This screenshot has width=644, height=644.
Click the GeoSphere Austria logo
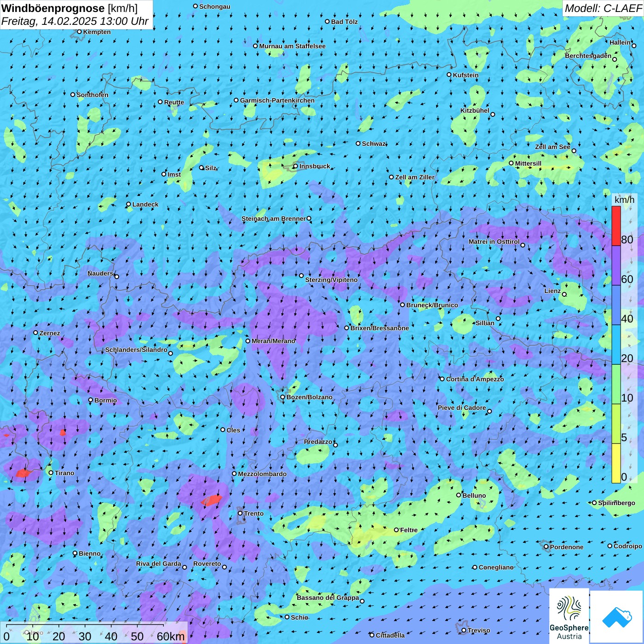pos(569,617)
